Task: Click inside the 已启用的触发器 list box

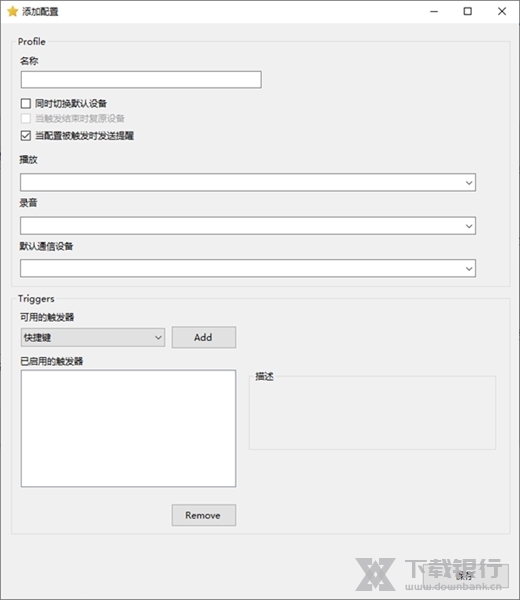Action: [128, 428]
